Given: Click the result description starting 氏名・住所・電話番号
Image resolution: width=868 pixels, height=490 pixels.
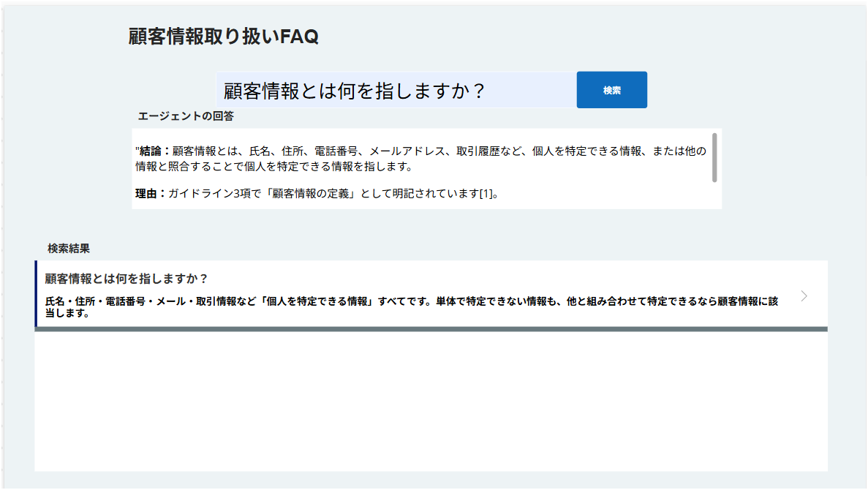Looking at the screenshot, I should 411,306.
